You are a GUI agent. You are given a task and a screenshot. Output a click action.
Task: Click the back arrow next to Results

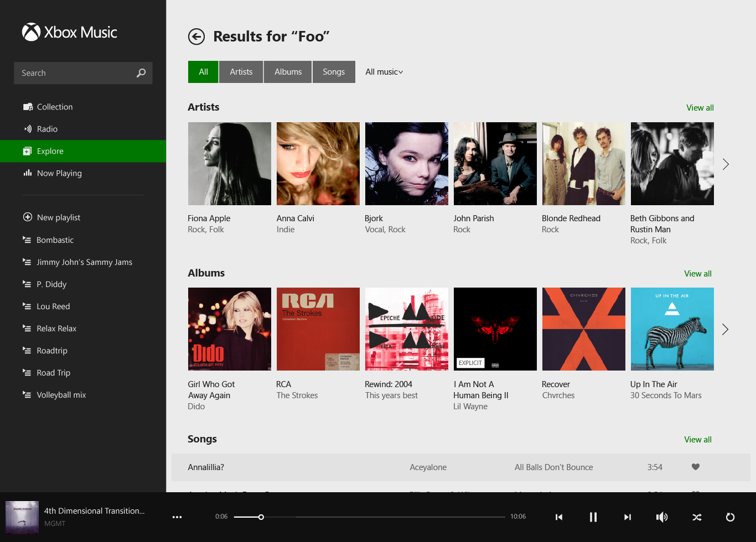pyautogui.click(x=196, y=37)
